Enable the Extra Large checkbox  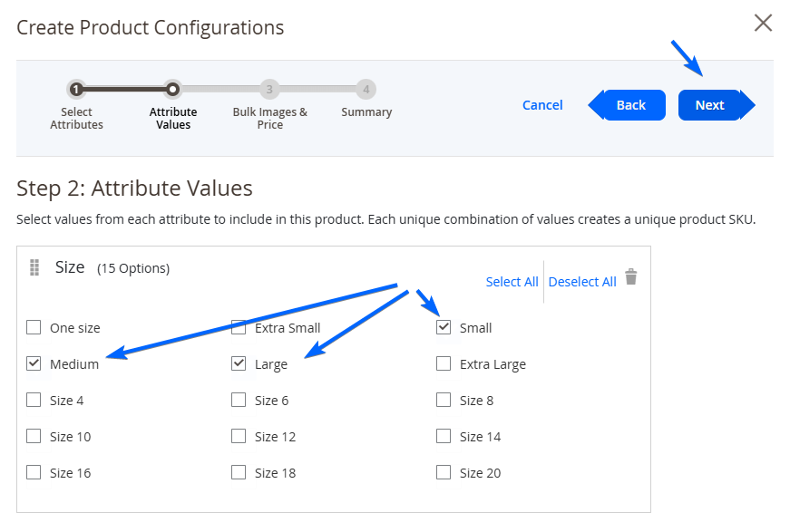tap(444, 363)
